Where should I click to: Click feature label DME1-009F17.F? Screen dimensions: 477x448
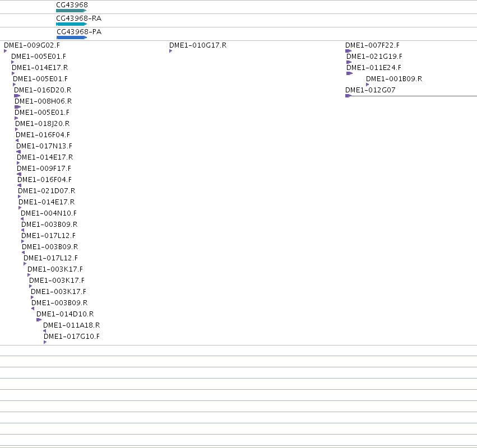tap(44, 169)
